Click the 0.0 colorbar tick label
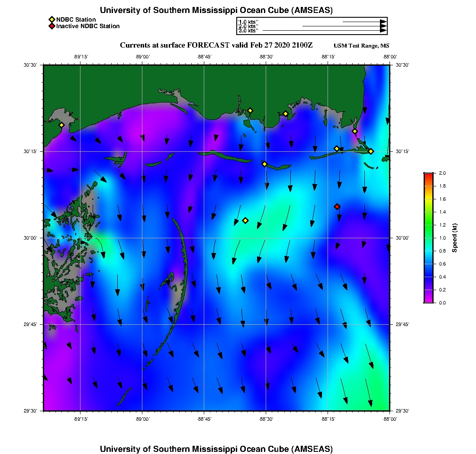 (442, 303)
